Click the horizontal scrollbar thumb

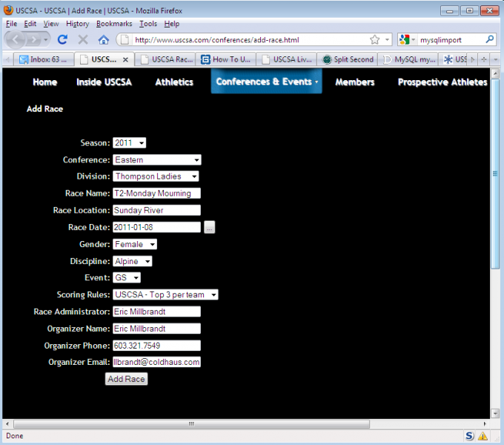coord(191,423)
